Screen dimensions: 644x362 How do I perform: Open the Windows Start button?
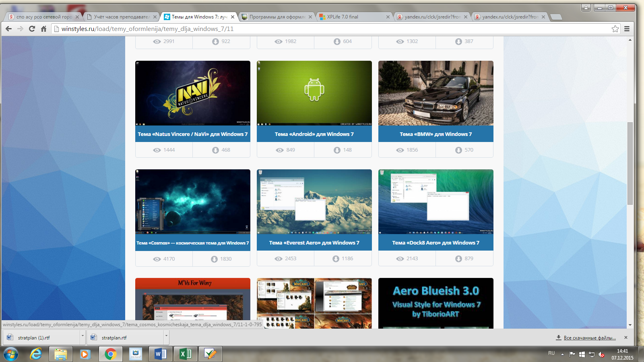(x=11, y=354)
